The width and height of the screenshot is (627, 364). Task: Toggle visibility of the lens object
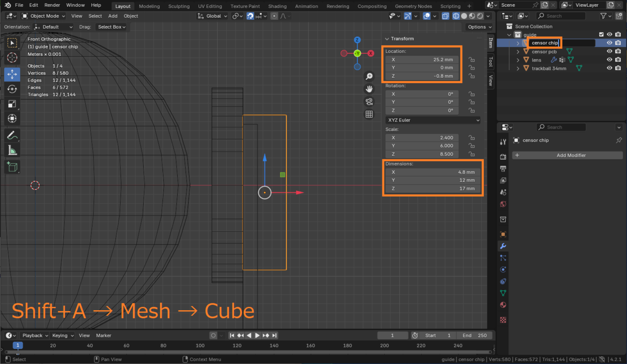point(609,60)
